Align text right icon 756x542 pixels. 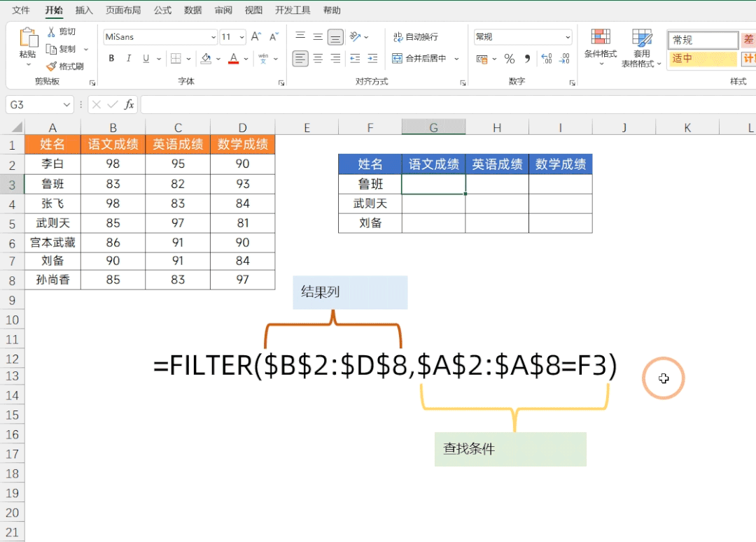335,59
